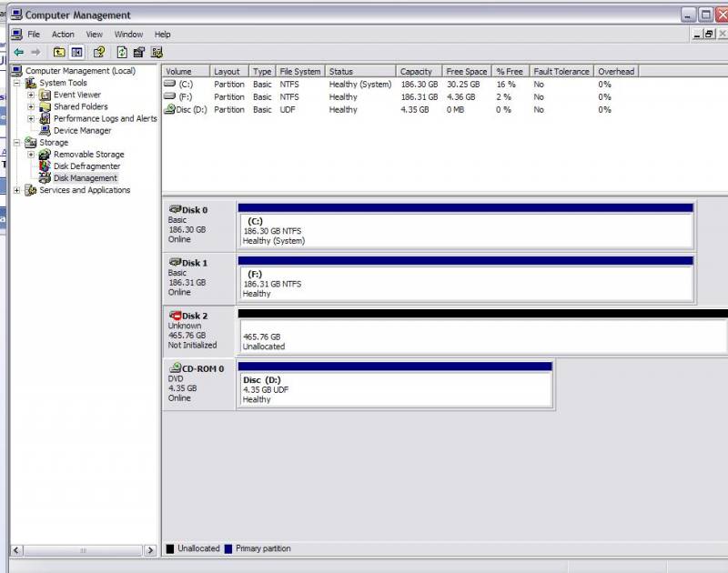The height and width of the screenshot is (573, 728).
Task: Click the Disk Defragmenter tree icon
Action: click(45, 166)
